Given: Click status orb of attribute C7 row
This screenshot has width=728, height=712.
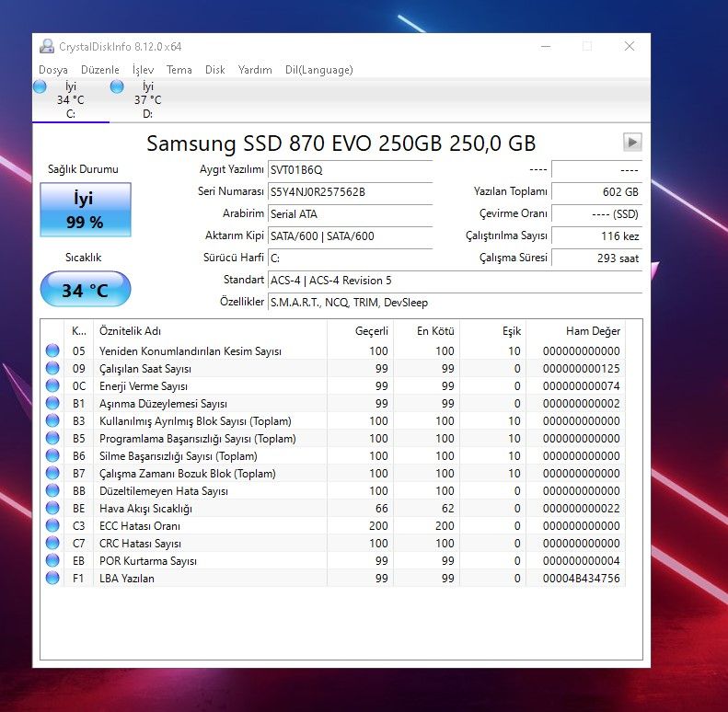Looking at the screenshot, I should 52,543.
